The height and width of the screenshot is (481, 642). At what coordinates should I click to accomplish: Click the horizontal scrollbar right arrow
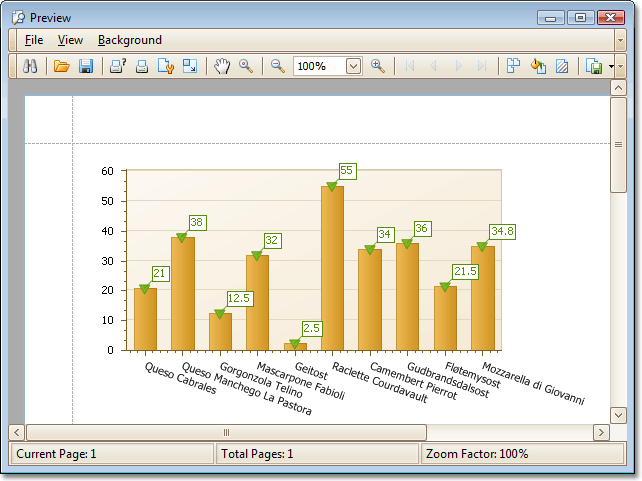pos(601,432)
